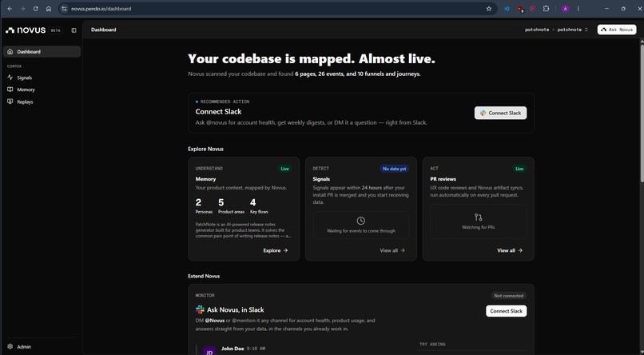Click the Novus logo in sidebar
Image resolution: width=644 pixels, height=355 pixels.
click(26, 30)
